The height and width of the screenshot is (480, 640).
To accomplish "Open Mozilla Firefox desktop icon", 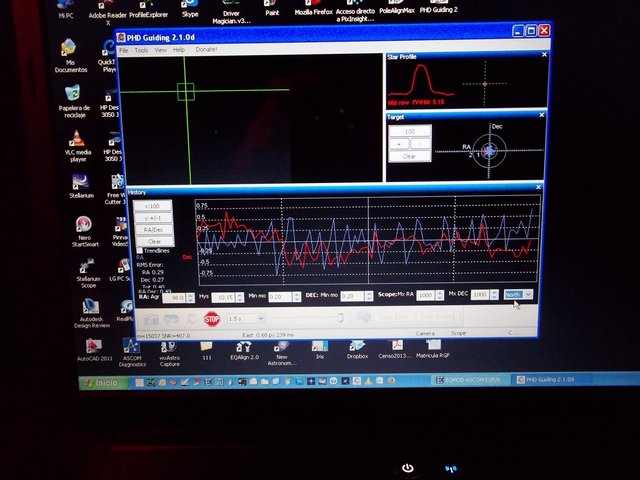I will pos(313,8).
